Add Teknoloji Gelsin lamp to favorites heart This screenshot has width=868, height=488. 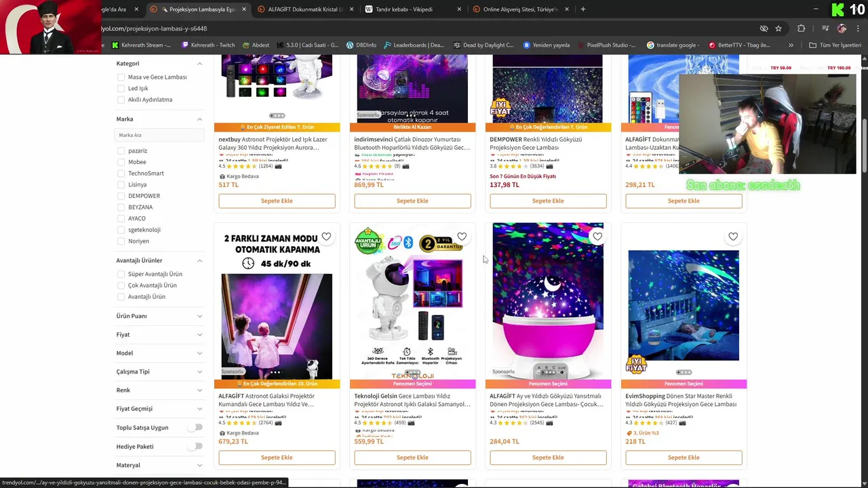462,237
